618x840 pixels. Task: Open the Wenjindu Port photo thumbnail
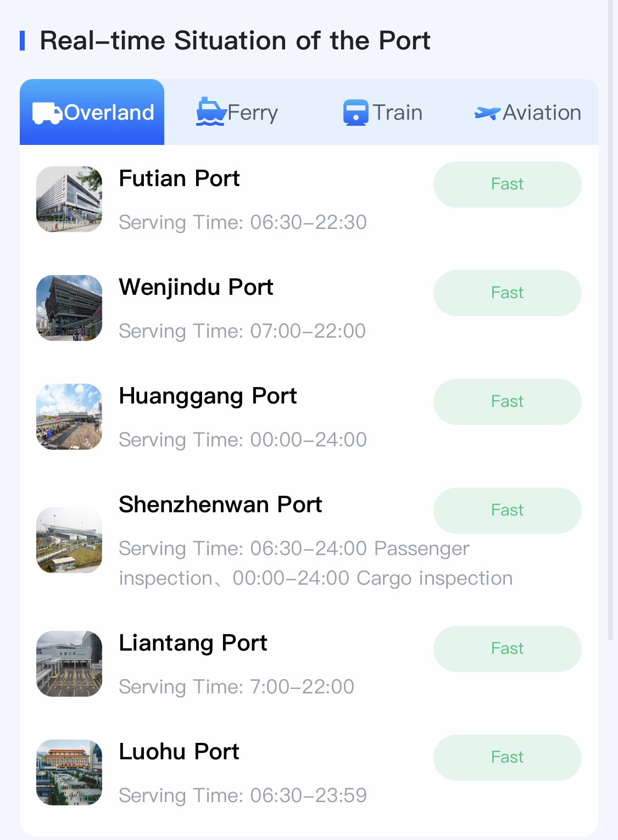69,308
